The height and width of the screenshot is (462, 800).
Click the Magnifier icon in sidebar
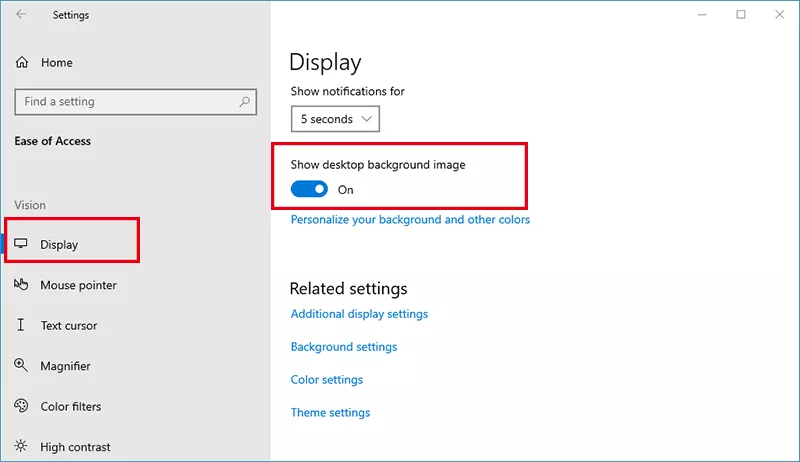point(21,365)
